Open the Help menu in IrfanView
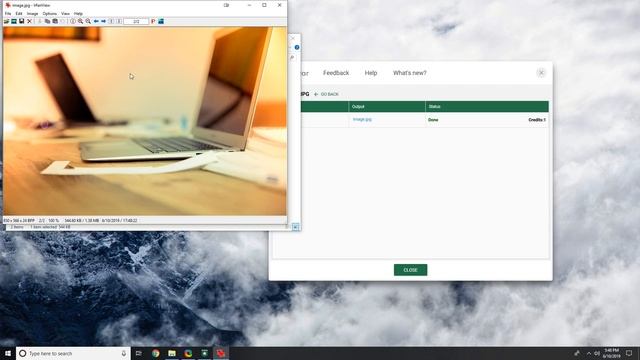This screenshot has width=640, height=360. point(78,13)
